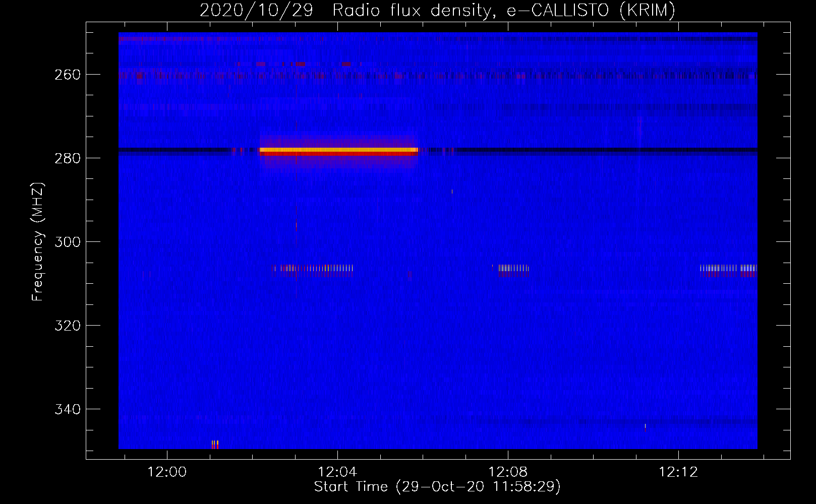The width and height of the screenshot is (816, 504).
Task: Click the plot title mentioning e-CALLISTO (KRIM)
Action: [437, 10]
